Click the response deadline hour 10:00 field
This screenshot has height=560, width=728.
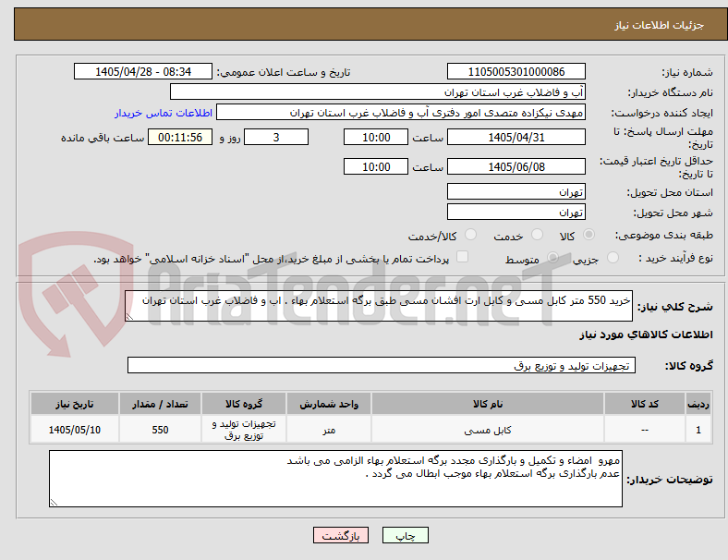pyautogui.click(x=376, y=137)
